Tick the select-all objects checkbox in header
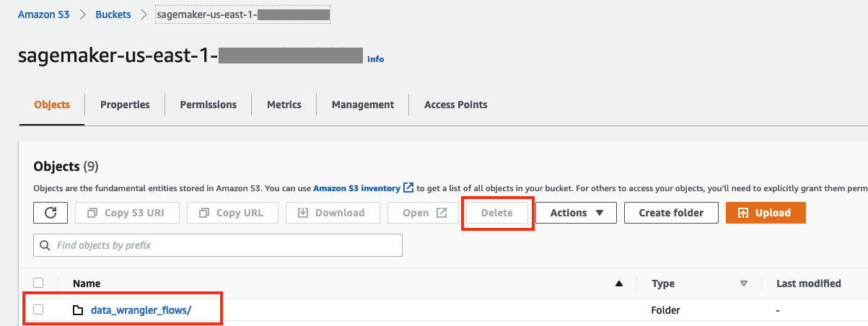The height and width of the screenshot is (326, 868). [x=39, y=283]
